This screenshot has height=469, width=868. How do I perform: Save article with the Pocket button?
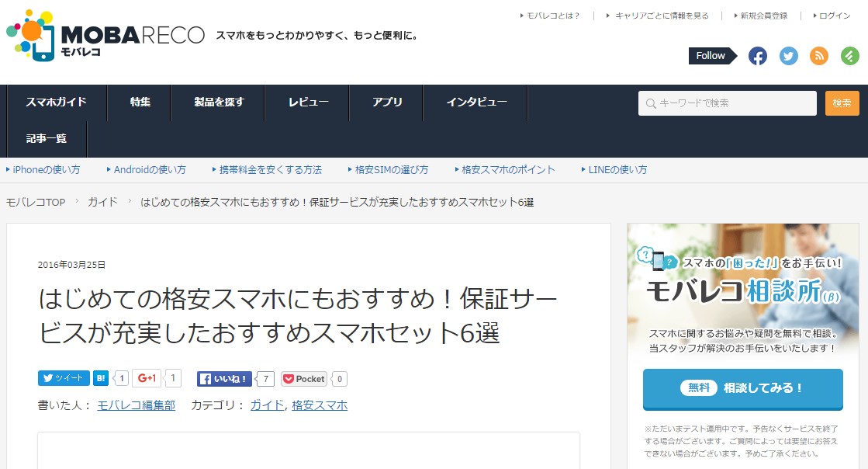[304, 379]
